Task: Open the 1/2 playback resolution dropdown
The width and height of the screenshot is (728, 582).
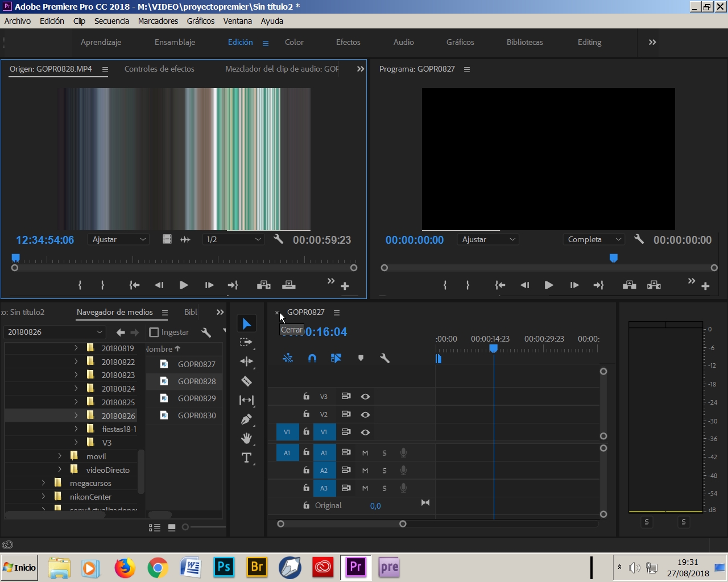Action: [232, 239]
